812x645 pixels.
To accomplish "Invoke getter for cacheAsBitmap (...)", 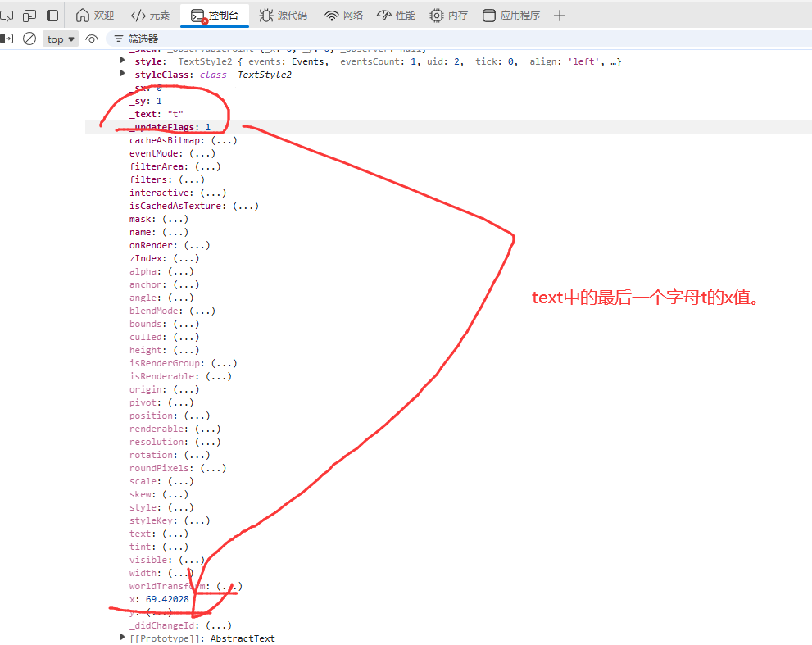I will pos(224,140).
